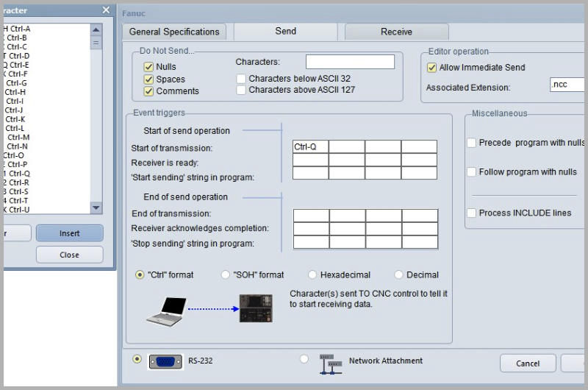Select Ctrl-C in the character list
This screenshot has width=588, height=390.
coord(47,47)
